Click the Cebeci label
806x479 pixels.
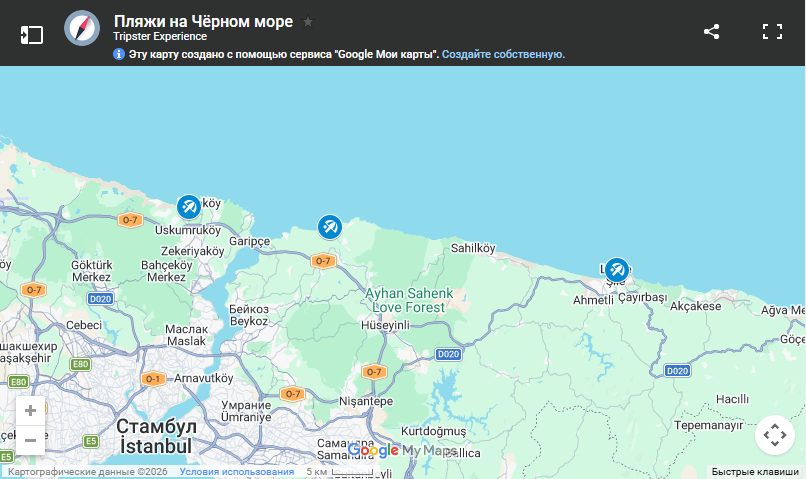[x=84, y=325]
